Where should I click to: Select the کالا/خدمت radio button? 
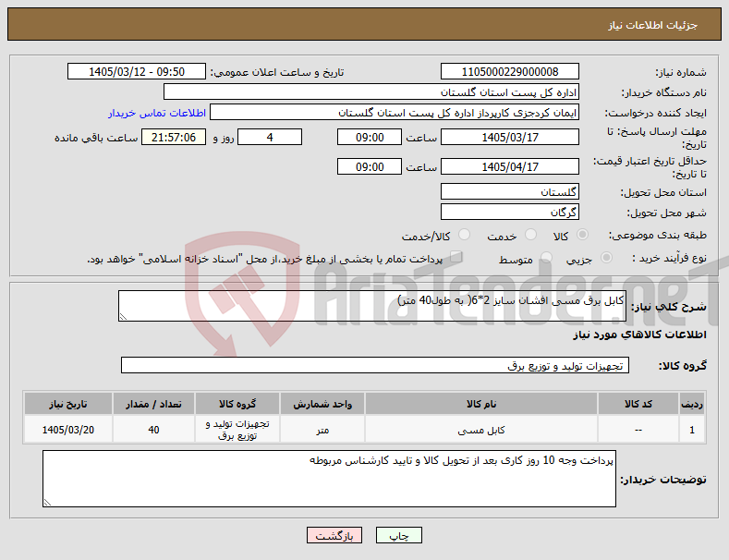tap(464, 235)
